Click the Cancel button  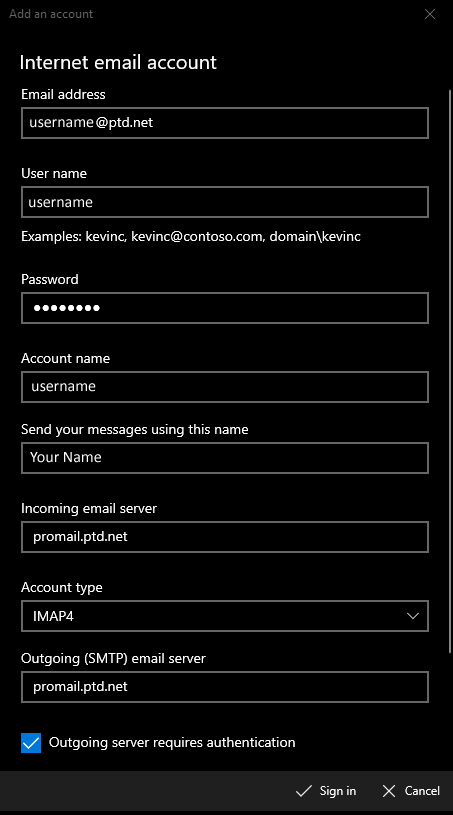[x=411, y=791]
